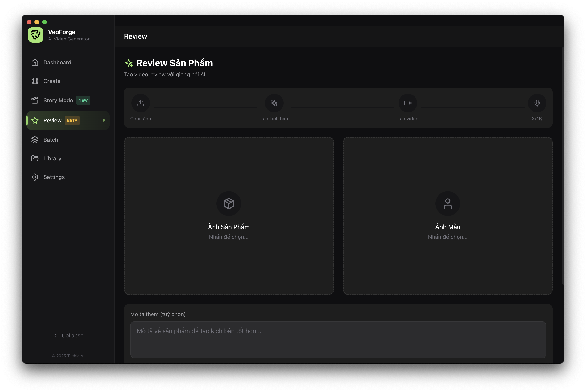Open Story Mode from the sidebar
Screen dimensions: 586x392
58,100
